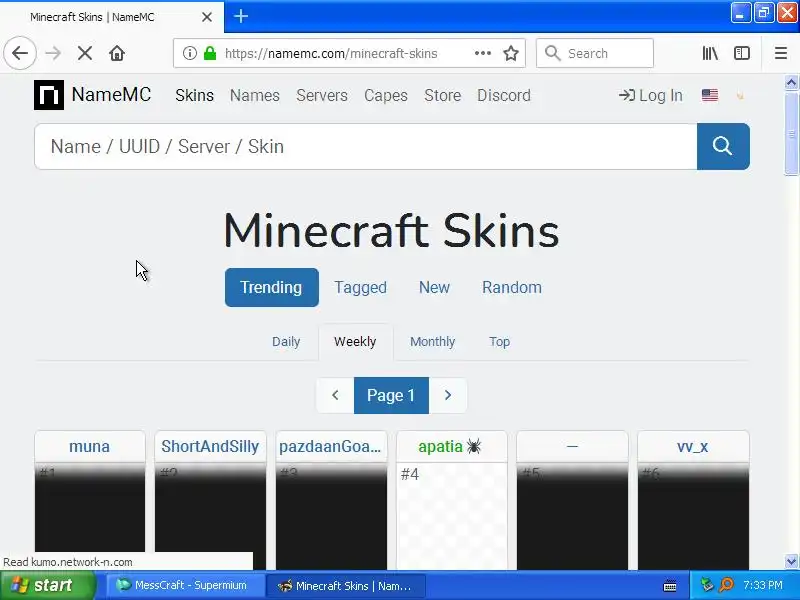The image size is (800, 600).
Task: Open the Store nav item
Action: (442, 95)
